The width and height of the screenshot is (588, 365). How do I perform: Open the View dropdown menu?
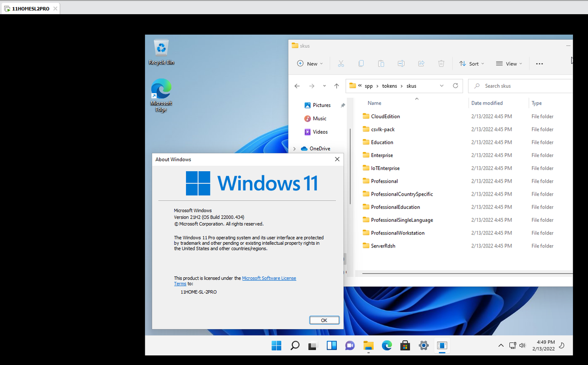509,64
